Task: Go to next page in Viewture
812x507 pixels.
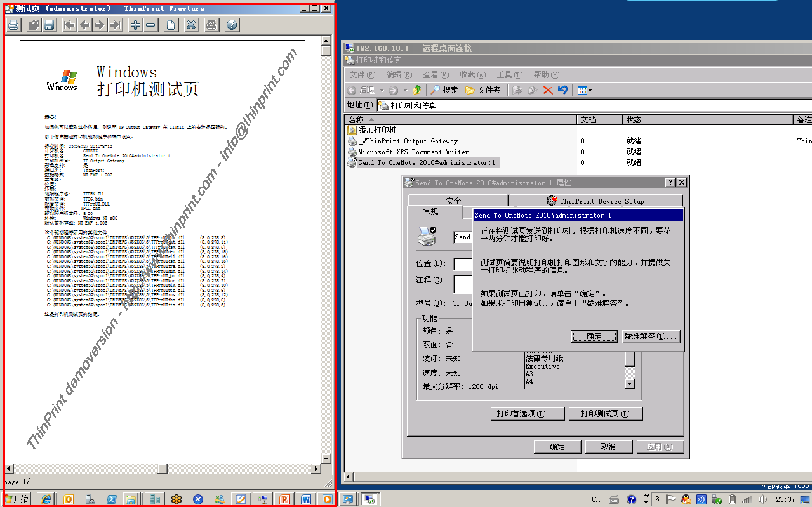Action: 100,25
